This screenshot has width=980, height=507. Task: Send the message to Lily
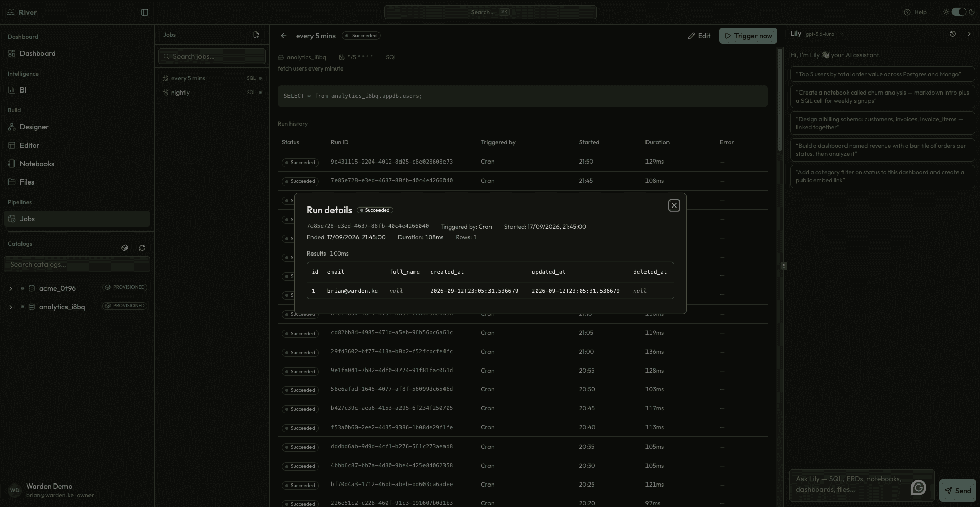[957, 491]
